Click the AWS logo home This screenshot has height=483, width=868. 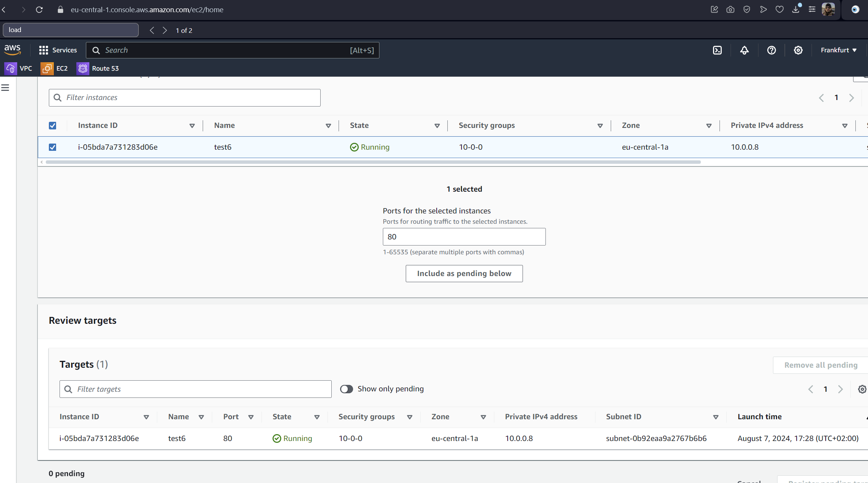tap(13, 49)
